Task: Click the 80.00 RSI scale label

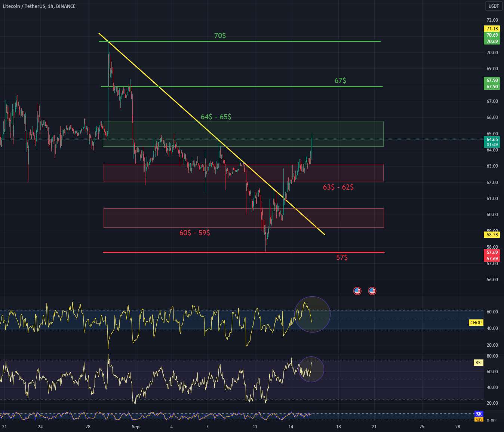Action: (x=492, y=356)
